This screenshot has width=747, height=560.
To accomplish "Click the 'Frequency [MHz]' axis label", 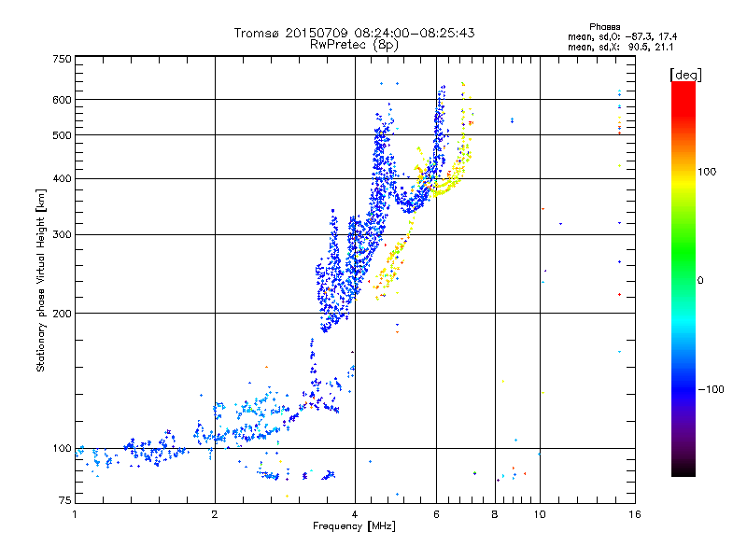I will point(354,526).
